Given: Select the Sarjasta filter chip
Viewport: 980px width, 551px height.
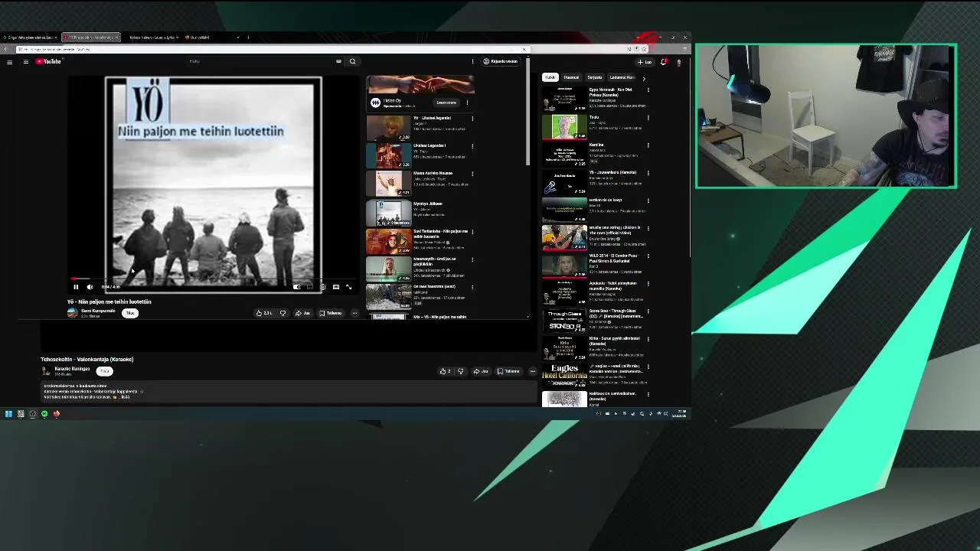Looking at the screenshot, I should (595, 77).
